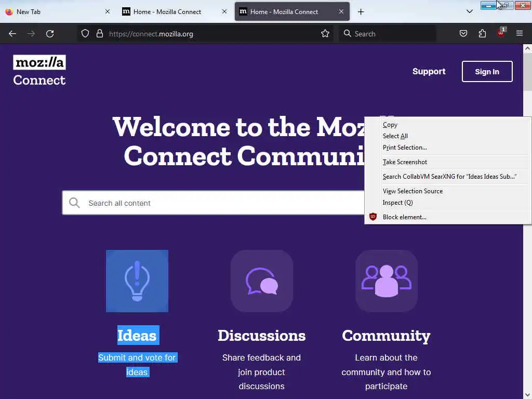532x399 pixels.
Task: Click "Submit and vote for ideas" text
Action: click(137, 365)
